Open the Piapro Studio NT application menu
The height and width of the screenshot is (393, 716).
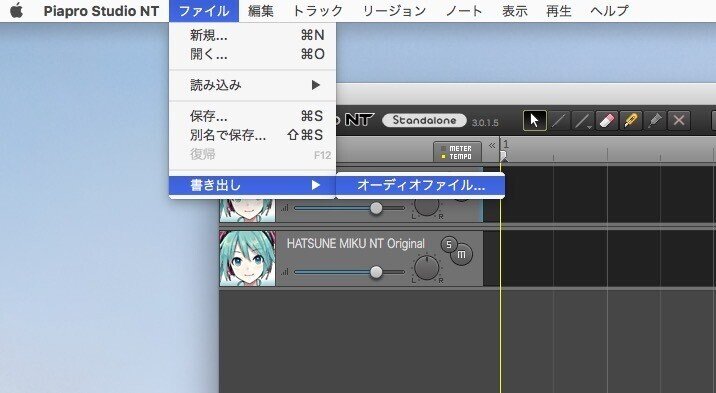tap(101, 10)
